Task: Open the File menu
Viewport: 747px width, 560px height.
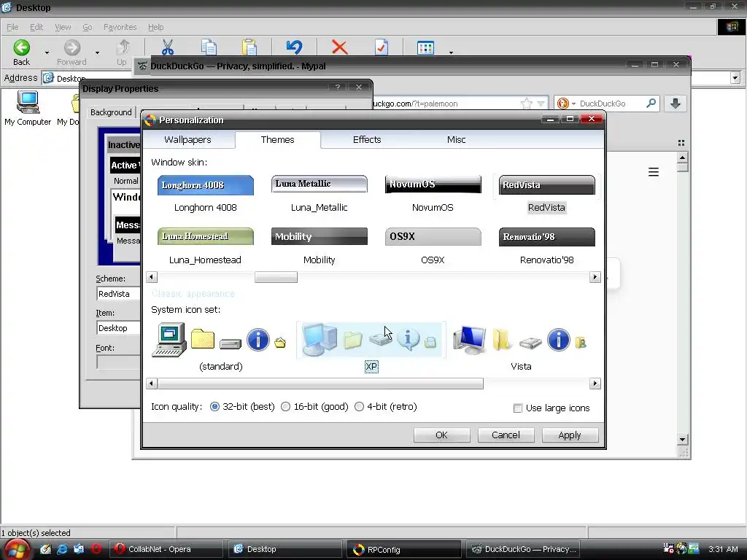Action: tap(12, 27)
